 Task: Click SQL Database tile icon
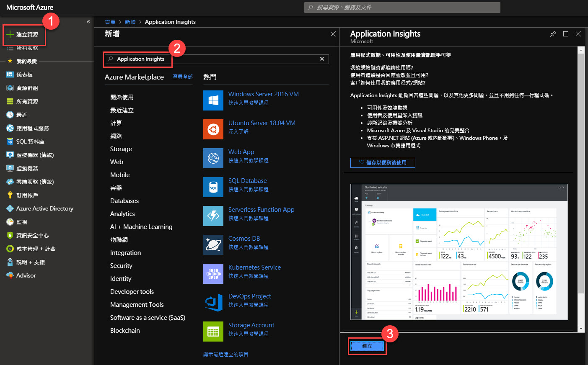tap(213, 187)
